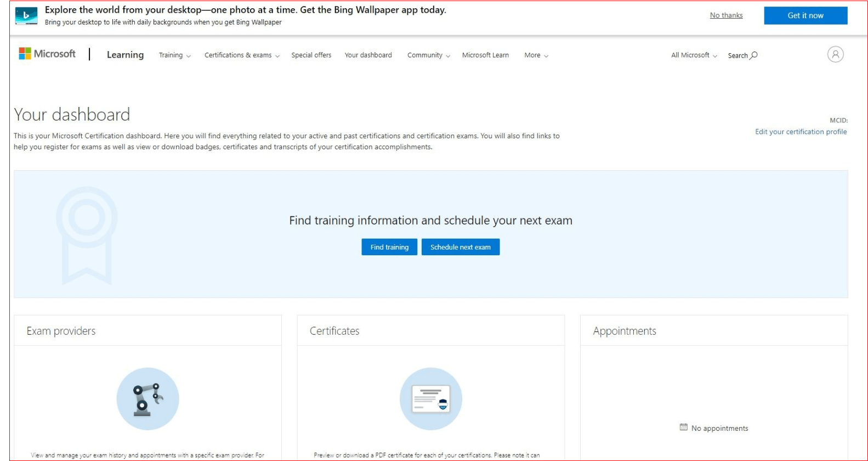
Task: Expand the Training dropdown menu
Action: pyautogui.click(x=175, y=55)
